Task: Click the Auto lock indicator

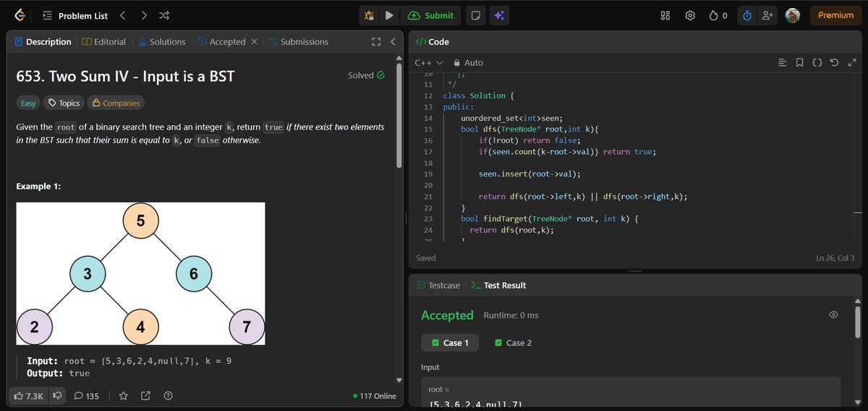Action: pyautogui.click(x=468, y=63)
